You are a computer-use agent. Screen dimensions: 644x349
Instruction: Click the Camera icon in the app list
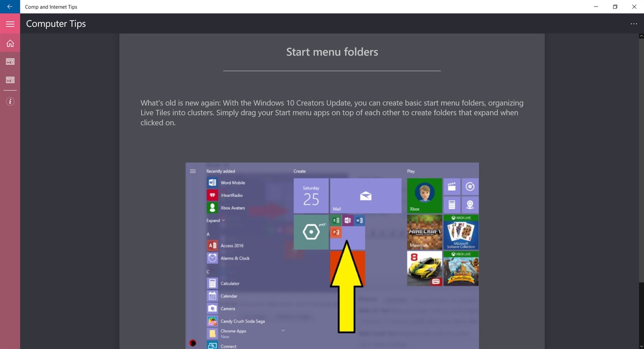(212, 308)
